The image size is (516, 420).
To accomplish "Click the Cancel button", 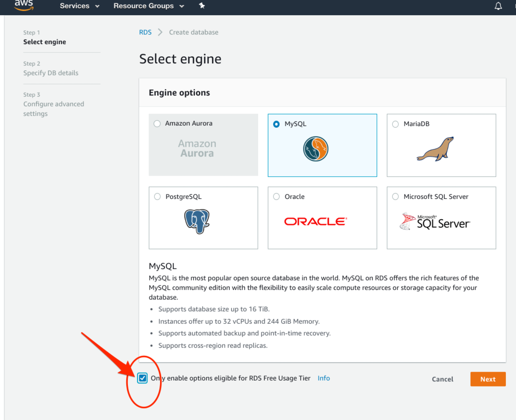I will click(x=443, y=379).
